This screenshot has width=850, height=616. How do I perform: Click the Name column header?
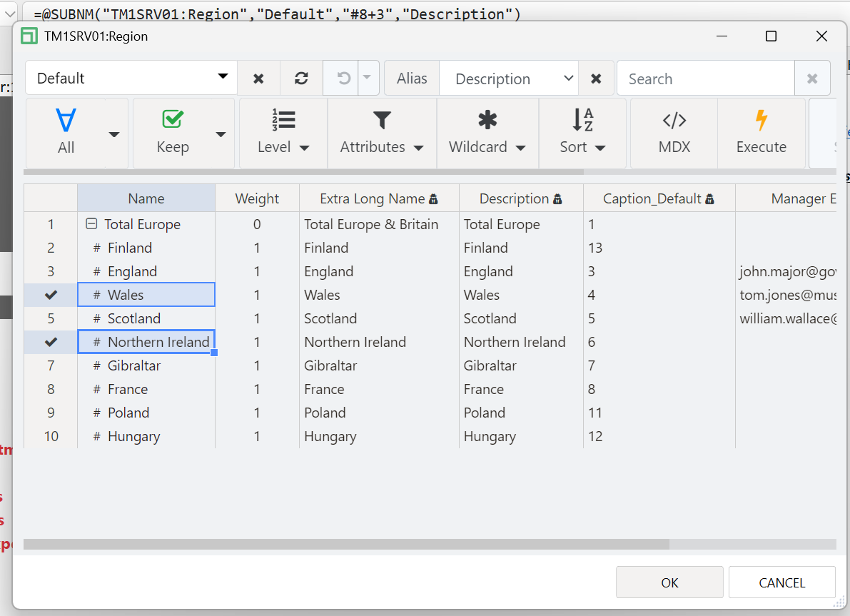click(146, 198)
